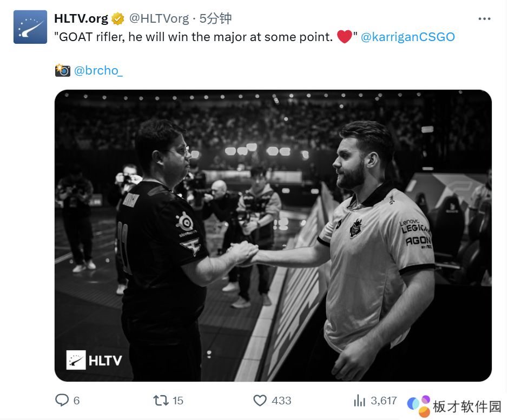Like the tweet with heart icon
Screen dimensions: 508x420
click(260, 401)
